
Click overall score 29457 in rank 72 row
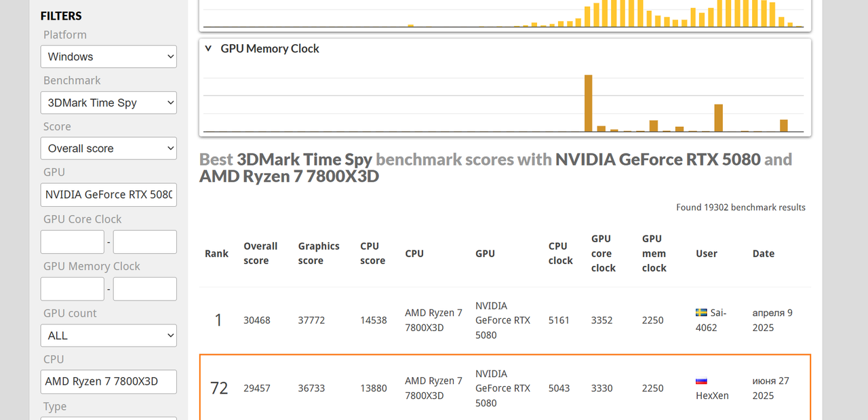click(257, 388)
